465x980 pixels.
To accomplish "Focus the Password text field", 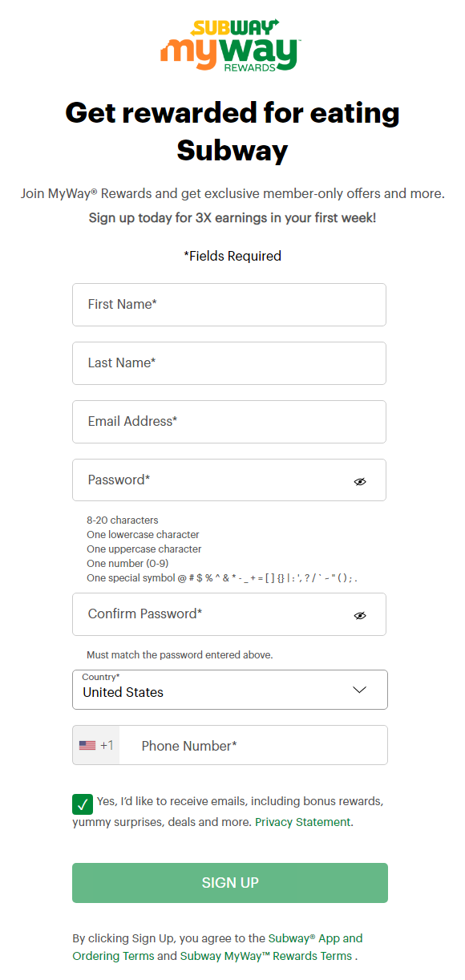I will click(229, 480).
